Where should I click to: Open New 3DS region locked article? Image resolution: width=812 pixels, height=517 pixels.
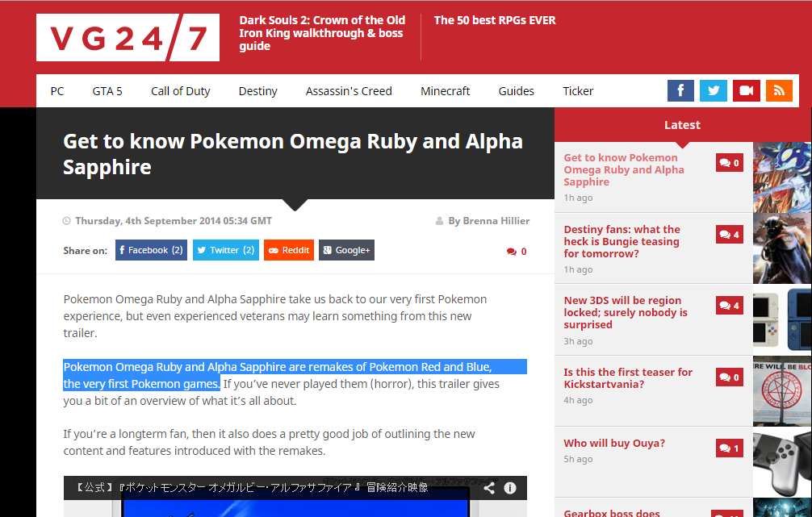(x=626, y=313)
